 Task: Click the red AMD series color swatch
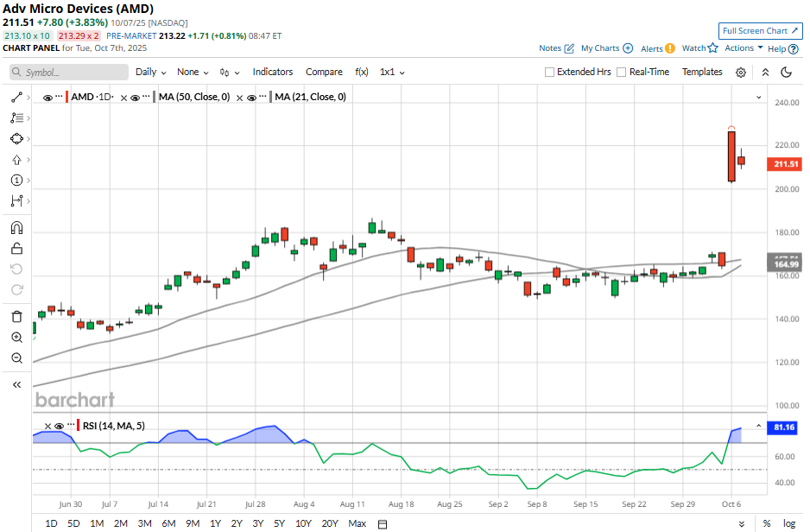(66, 98)
